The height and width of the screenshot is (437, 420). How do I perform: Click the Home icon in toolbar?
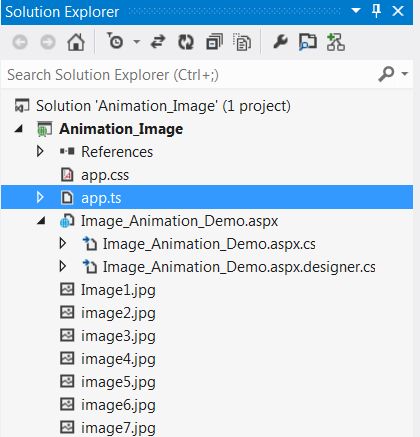point(76,42)
